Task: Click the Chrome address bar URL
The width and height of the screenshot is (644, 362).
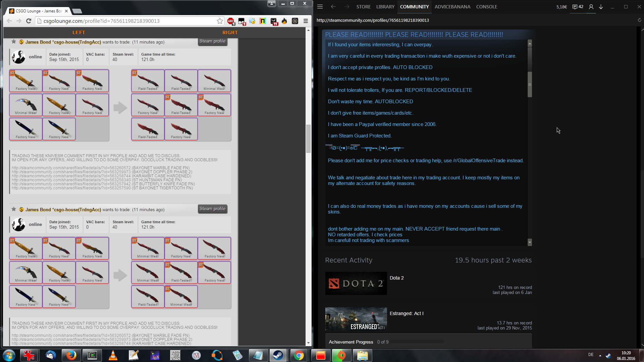Action: (x=101, y=21)
